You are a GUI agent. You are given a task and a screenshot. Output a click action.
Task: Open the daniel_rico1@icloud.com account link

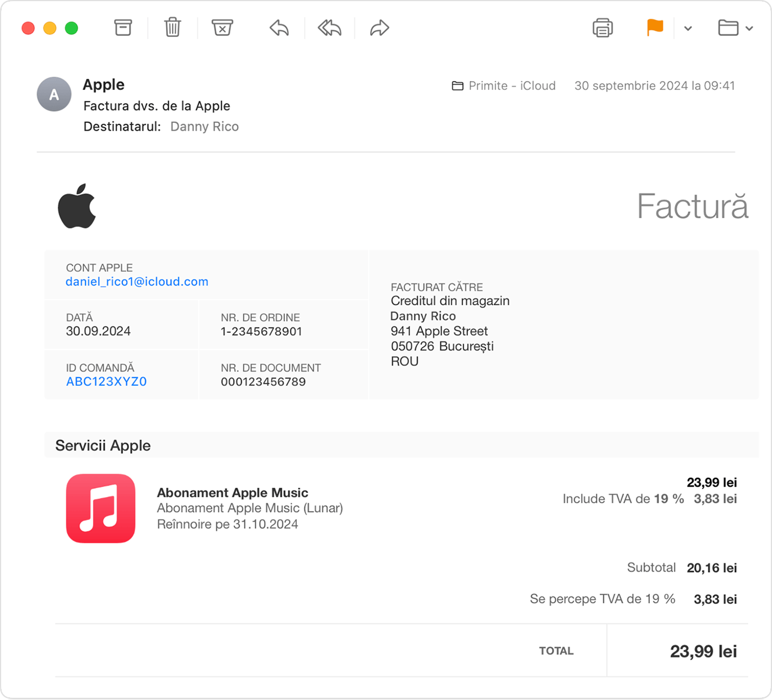click(x=137, y=281)
